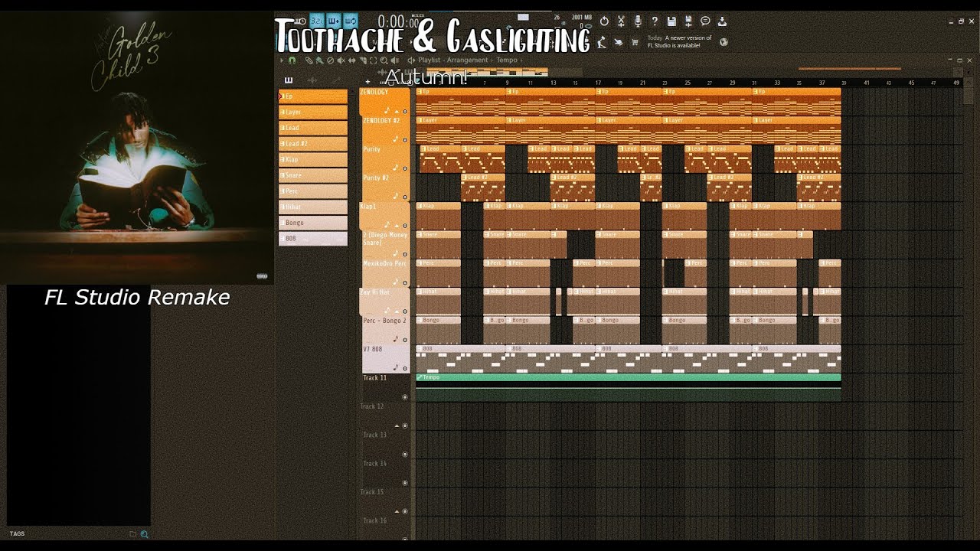
Task: Click the browser search magnifier near TAGS
Action: (x=144, y=534)
